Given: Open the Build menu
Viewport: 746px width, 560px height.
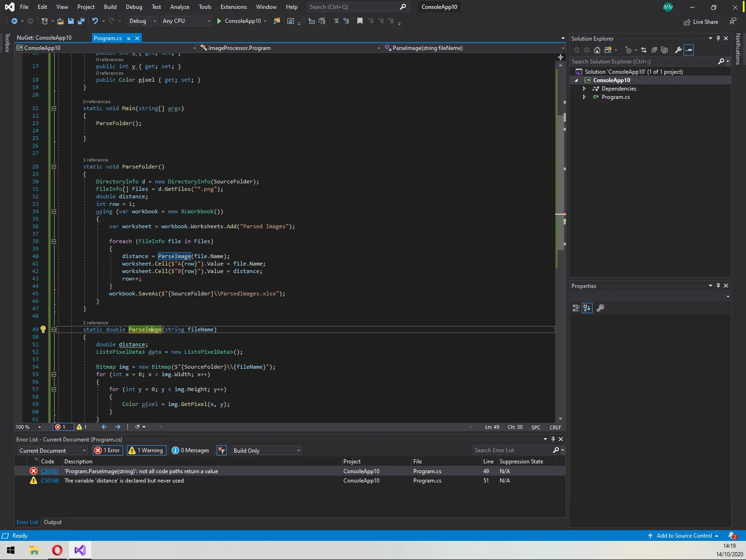Looking at the screenshot, I should (110, 7).
